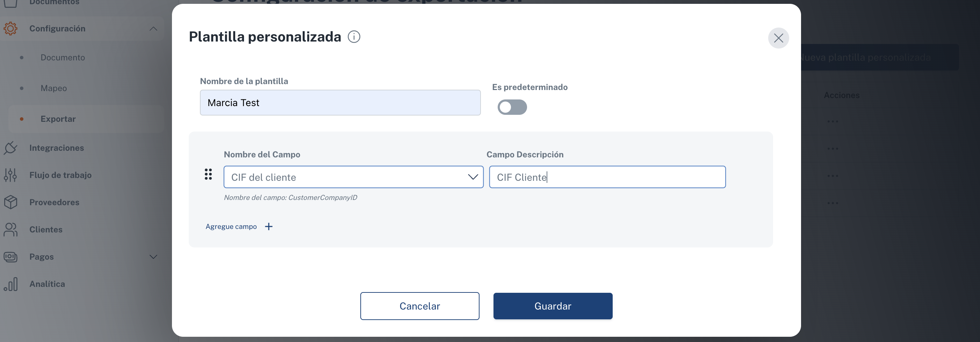Image resolution: width=980 pixels, height=342 pixels.
Task: Open the Mapeo settings item
Action: [53, 88]
